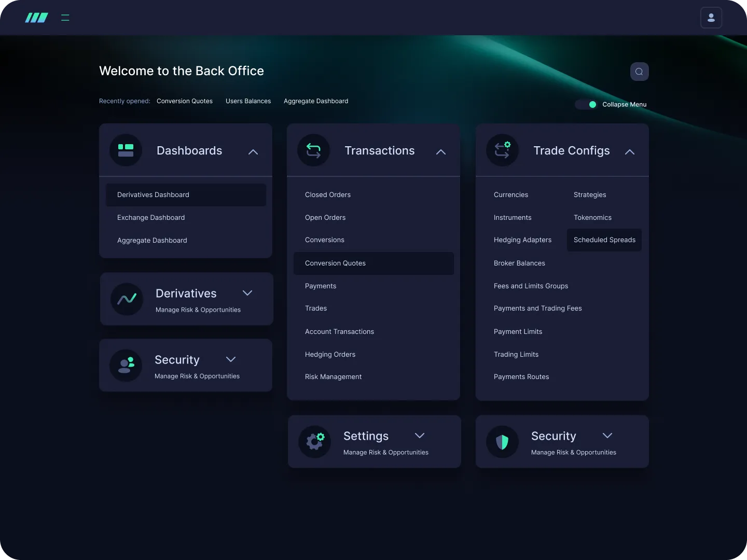Screen dimensions: 747x560
Task: Click the Settings card title
Action: (x=366, y=437)
